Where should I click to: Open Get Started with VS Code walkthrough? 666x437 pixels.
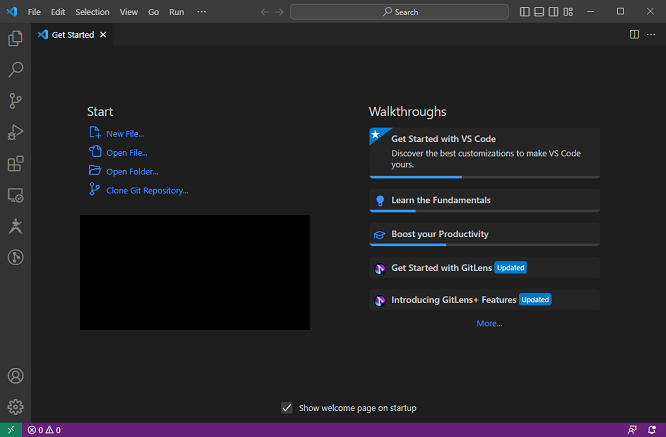coord(485,152)
